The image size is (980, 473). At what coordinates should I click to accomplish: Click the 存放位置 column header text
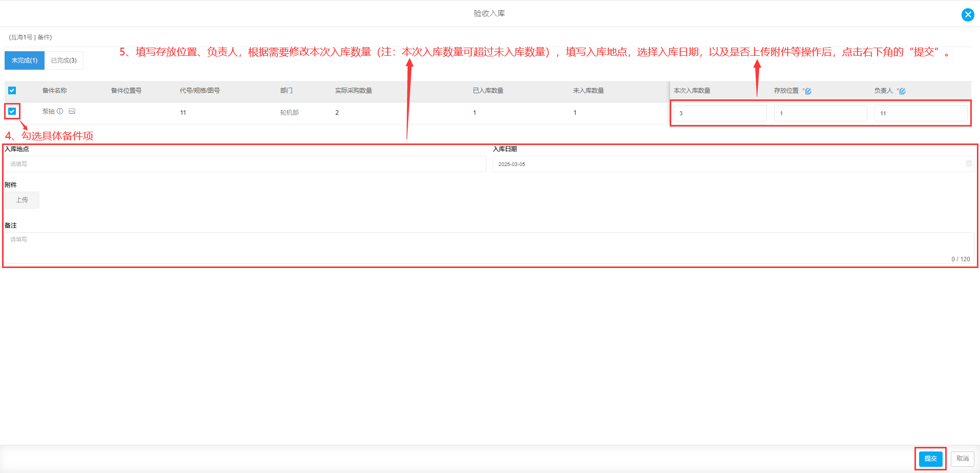click(786, 91)
